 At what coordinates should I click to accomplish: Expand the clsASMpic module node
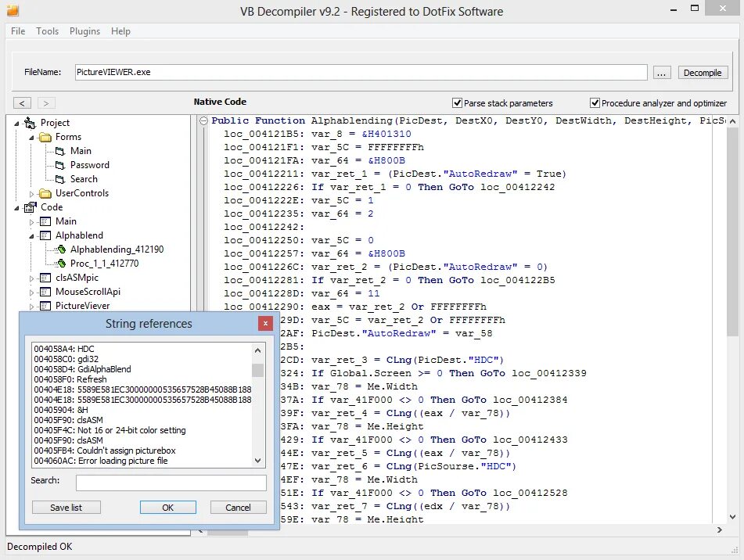click(x=32, y=278)
